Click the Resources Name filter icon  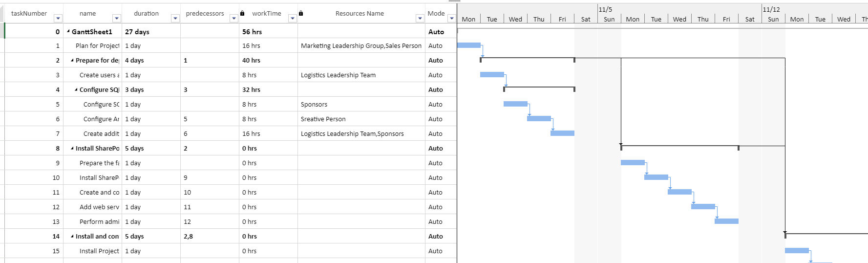pyautogui.click(x=420, y=19)
